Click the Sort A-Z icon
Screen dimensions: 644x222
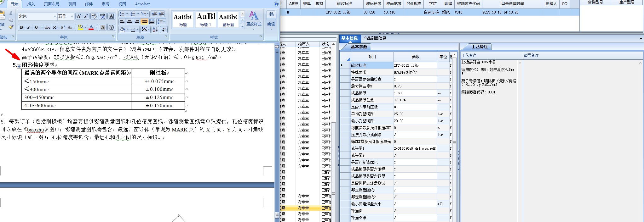point(155,30)
